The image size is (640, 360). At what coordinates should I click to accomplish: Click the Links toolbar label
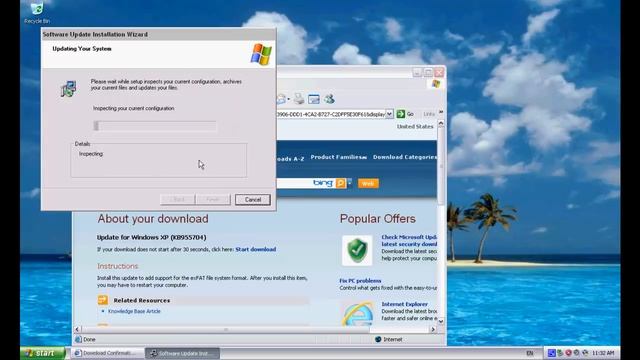coord(429,114)
